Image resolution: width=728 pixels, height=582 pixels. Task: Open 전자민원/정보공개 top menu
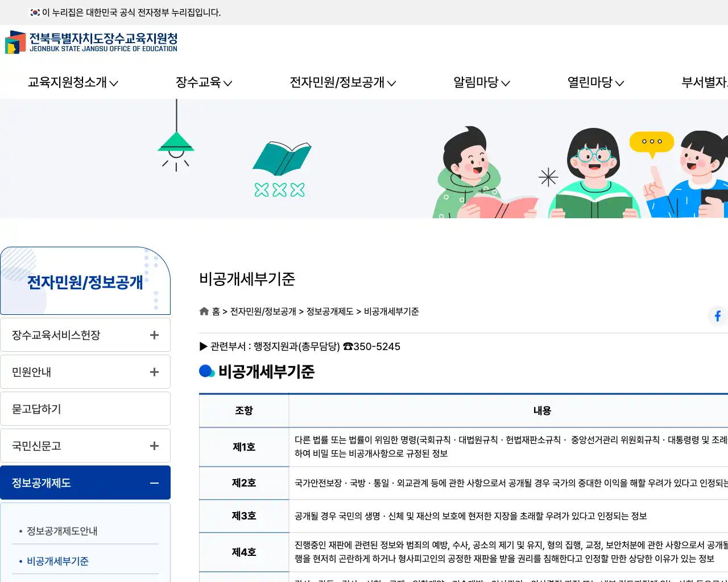tap(342, 82)
